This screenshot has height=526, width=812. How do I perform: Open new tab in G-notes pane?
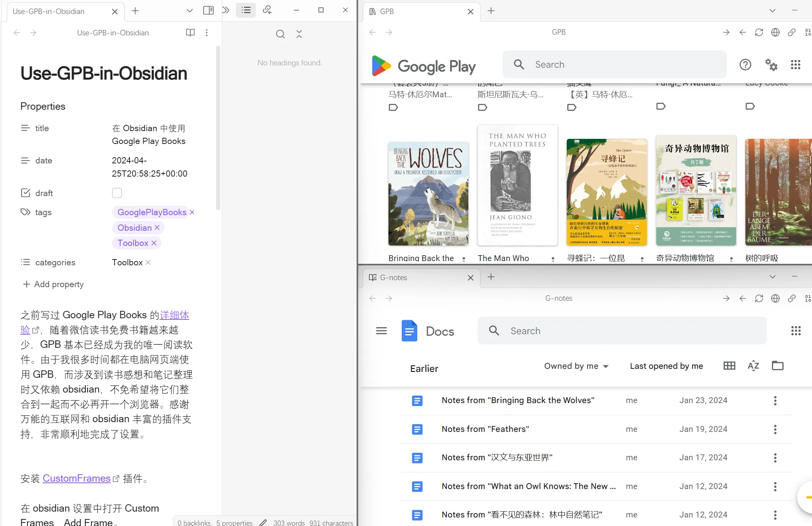click(491, 277)
